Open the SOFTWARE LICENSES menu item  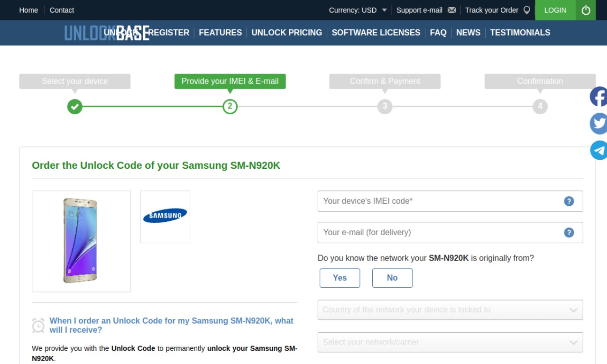tap(376, 33)
